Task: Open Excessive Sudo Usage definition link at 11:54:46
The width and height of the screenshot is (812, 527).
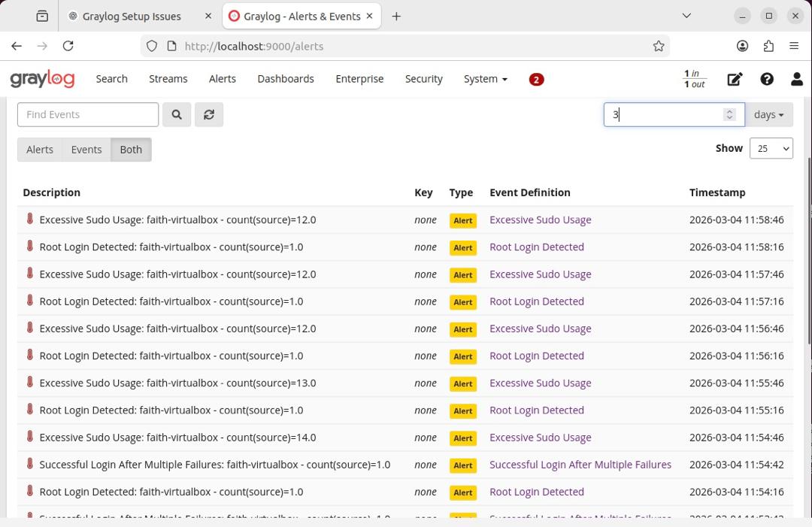Action: [x=540, y=438]
